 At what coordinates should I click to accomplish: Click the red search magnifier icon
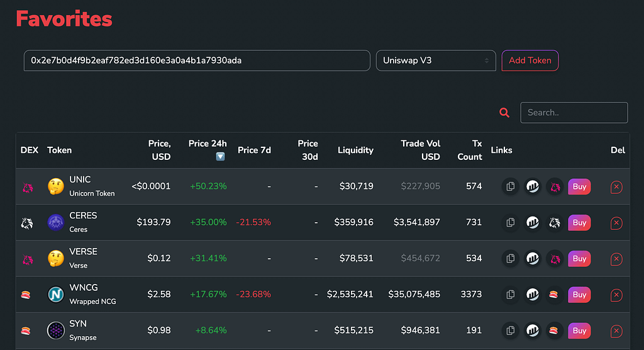click(504, 112)
